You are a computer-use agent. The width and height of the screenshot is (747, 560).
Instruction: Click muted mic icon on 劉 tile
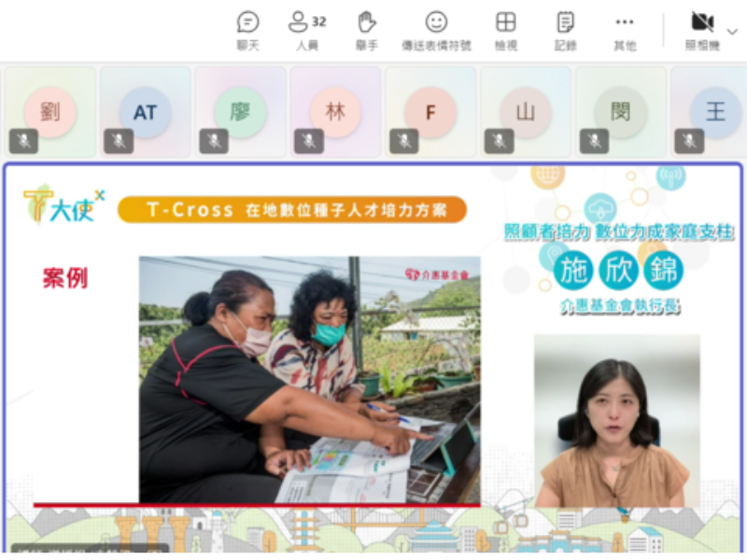23,141
